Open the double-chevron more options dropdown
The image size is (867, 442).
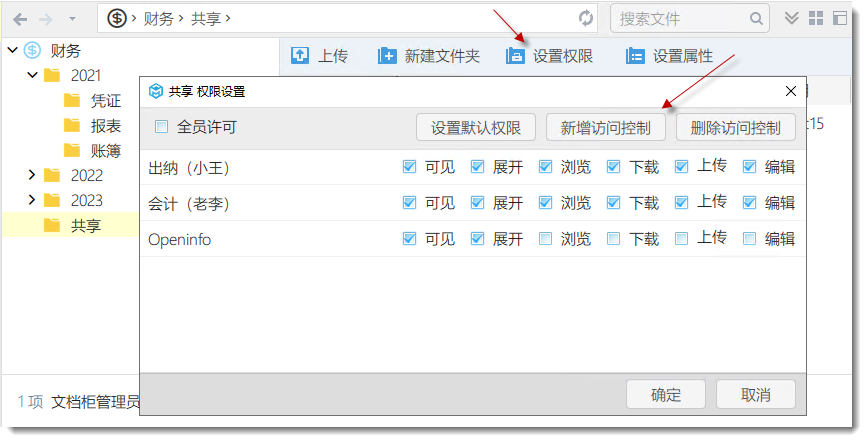pos(791,18)
